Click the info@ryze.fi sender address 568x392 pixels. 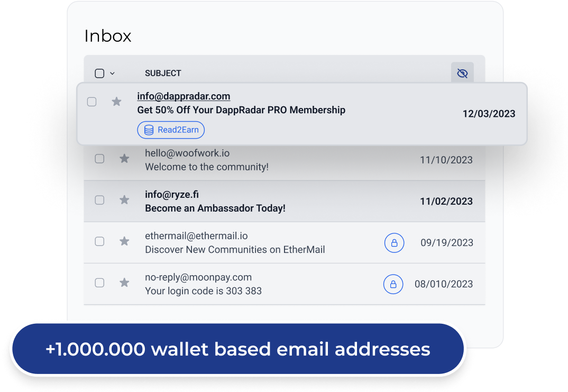click(172, 195)
